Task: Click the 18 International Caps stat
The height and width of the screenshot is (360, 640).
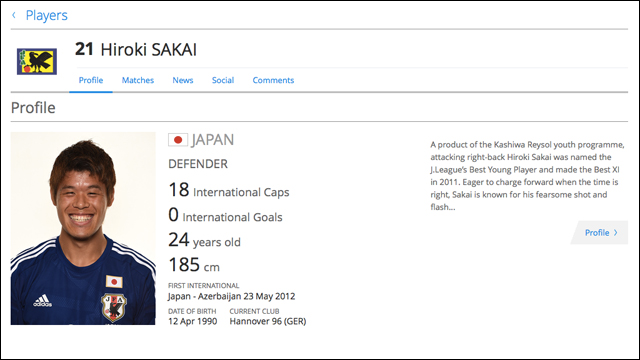Action: (x=229, y=190)
